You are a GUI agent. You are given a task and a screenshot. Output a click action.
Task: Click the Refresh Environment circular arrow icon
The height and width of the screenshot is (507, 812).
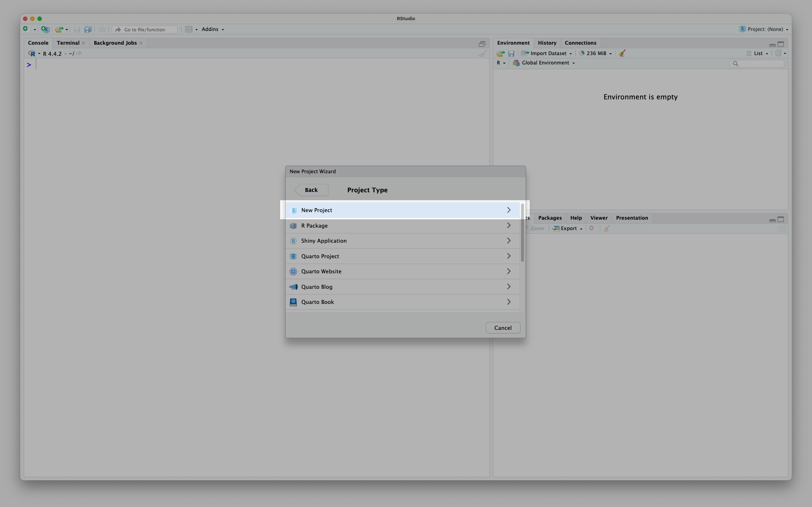pos(778,53)
